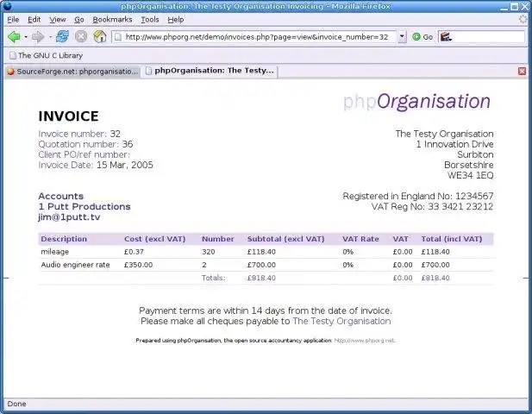Open the search engine selector icon
The image size is (532, 414).
pyautogui.click(x=446, y=36)
